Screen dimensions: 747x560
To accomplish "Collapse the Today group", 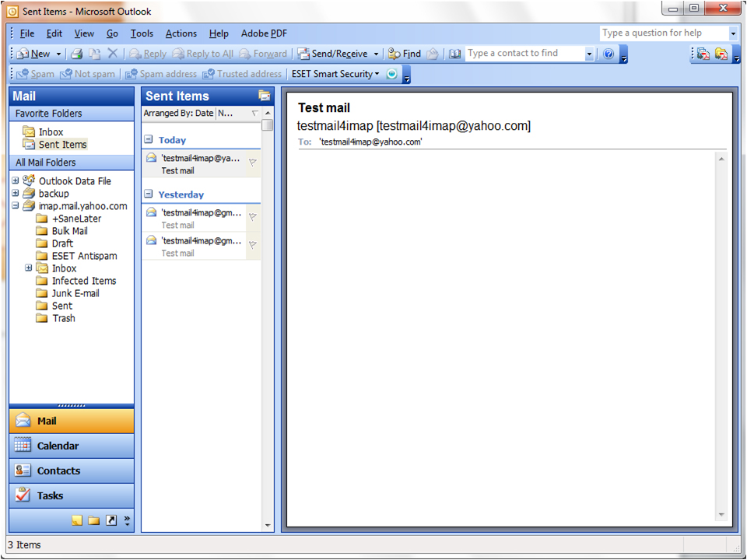I will (149, 139).
